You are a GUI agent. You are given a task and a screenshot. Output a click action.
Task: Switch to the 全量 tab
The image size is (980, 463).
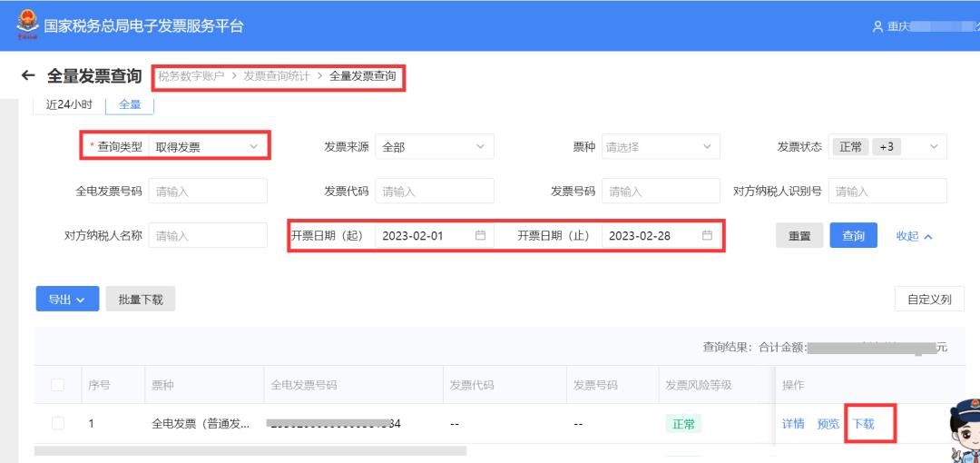(130, 104)
